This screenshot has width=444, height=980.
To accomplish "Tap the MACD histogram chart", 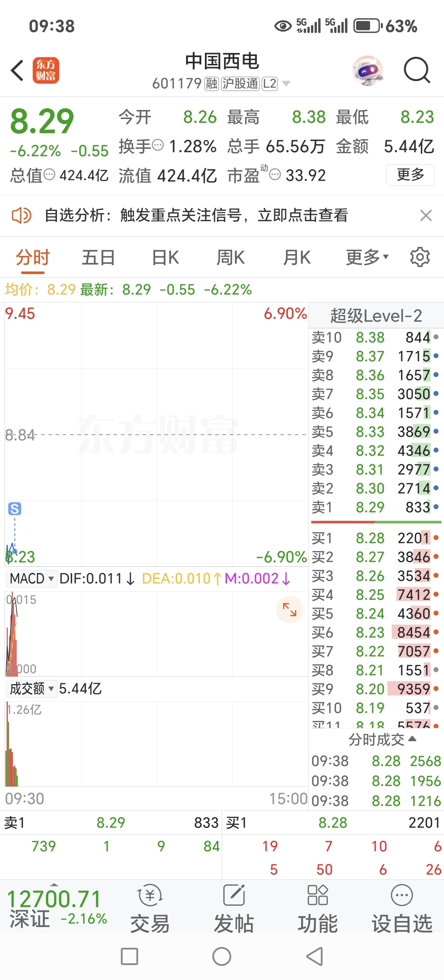I will pyautogui.click(x=156, y=633).
